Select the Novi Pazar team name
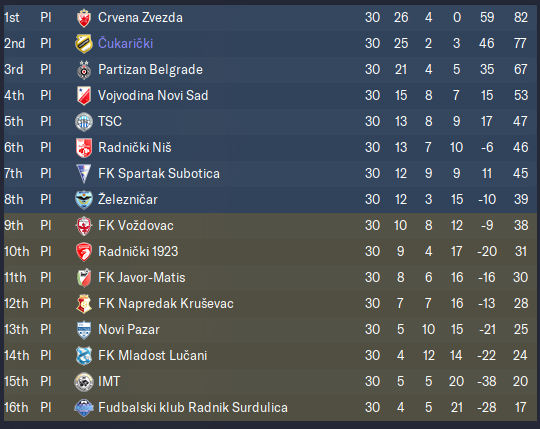Image resolution: width=540 pixels, height=429 pixels. pos(129,329)
